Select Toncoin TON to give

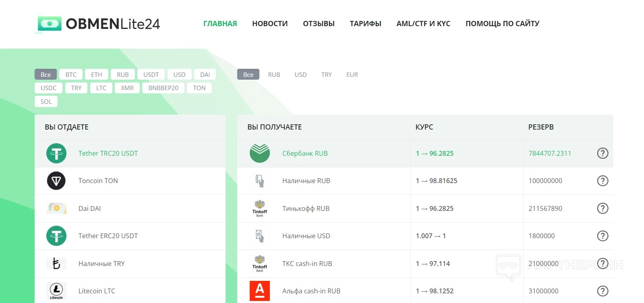click(x=130, y=181)
